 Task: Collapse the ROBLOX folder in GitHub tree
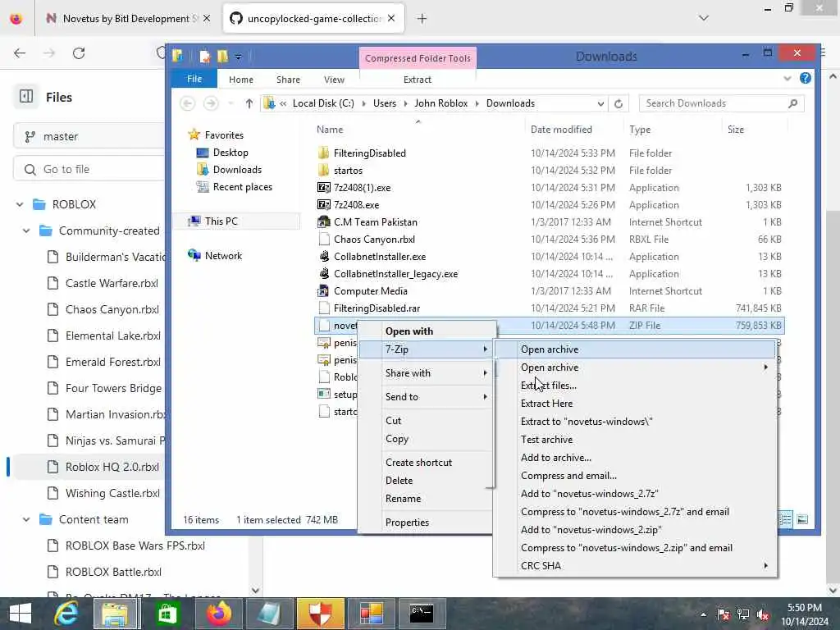pos(20,204)
